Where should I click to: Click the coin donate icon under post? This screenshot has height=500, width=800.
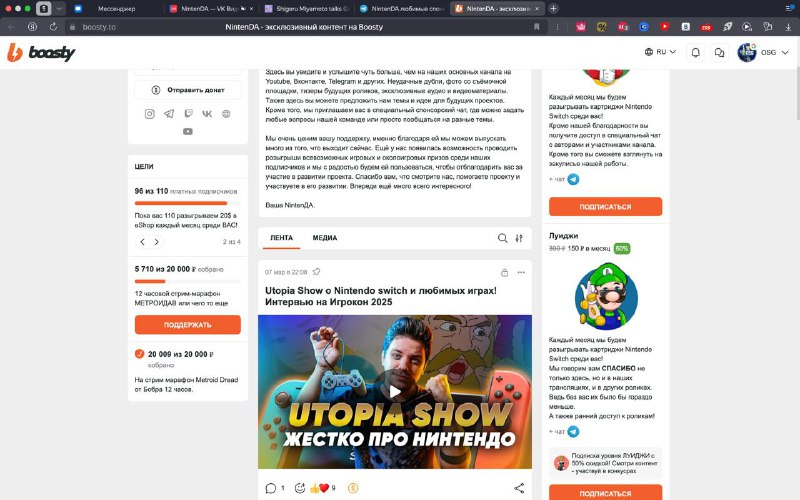pyautogui.click(x=353, y=488)
